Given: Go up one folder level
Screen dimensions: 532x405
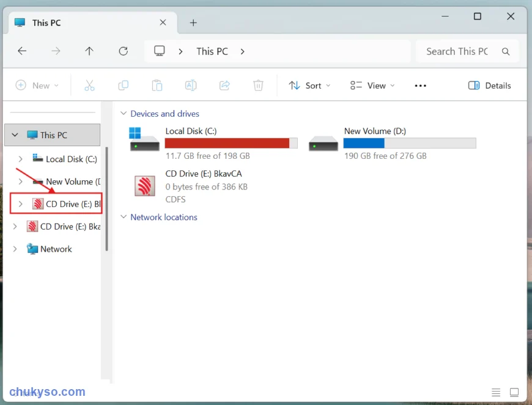Looking at the screenshot, I should 89,51.
